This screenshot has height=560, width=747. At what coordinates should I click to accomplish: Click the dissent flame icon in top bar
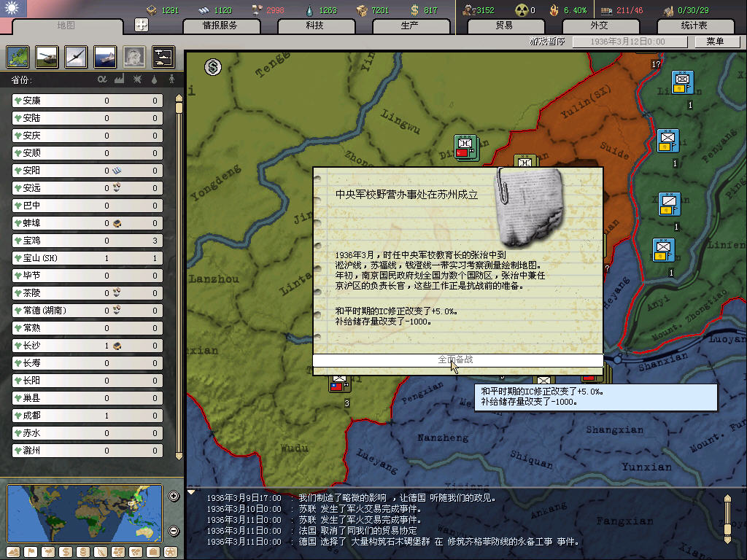pyautogui.click(x=554, y=10)
